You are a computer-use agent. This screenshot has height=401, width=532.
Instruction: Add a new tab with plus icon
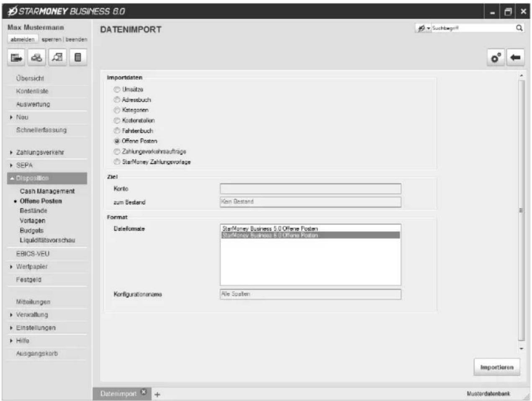(157, 394)
